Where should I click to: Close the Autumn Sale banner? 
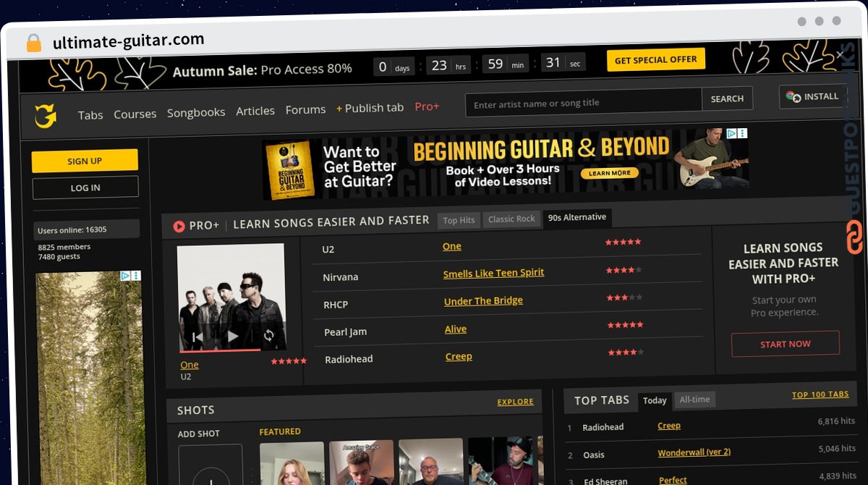(840, 54)
